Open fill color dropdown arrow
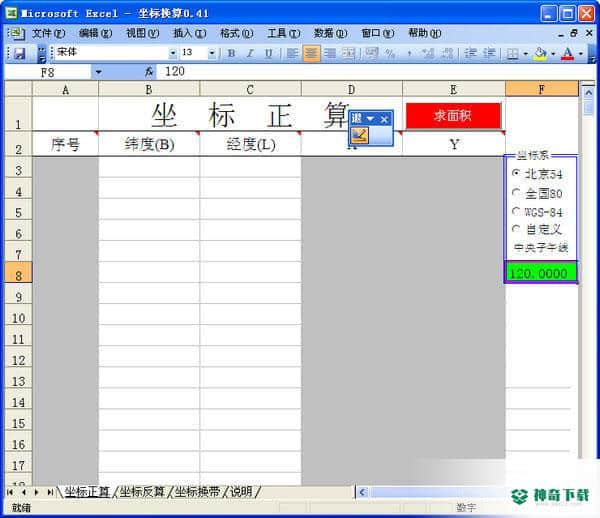This screenshot has height=518, width=600. (x=553, y=54)
